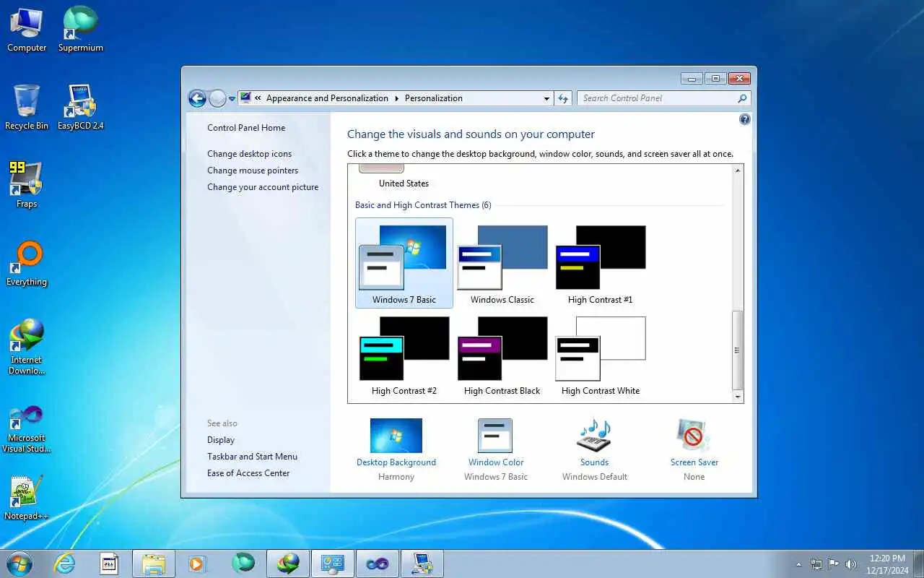Screen dimensions: 924x578
Task: Click the Window Color link
Action: click(x=496, y=462)
